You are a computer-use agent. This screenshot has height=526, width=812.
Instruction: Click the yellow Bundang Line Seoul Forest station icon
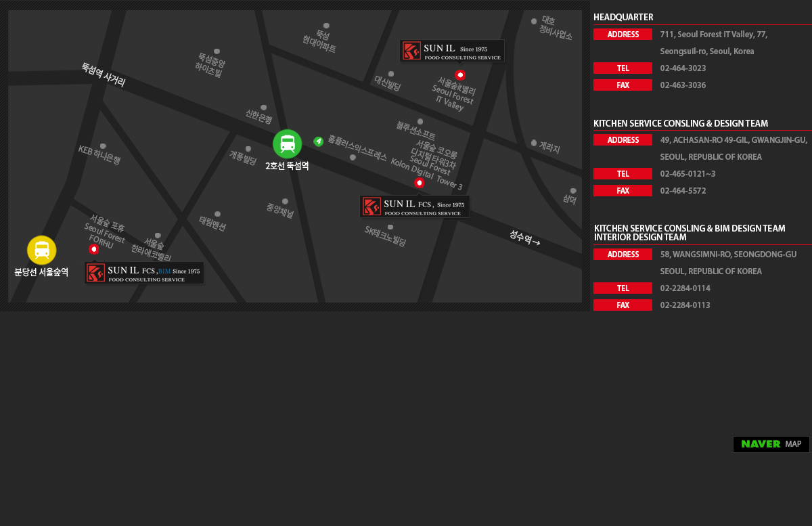(x=41, y=250)
